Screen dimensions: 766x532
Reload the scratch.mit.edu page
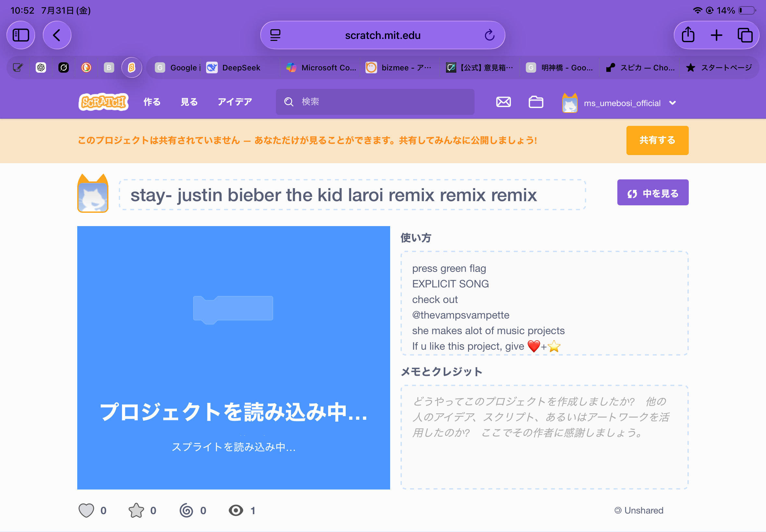(489, 35)
